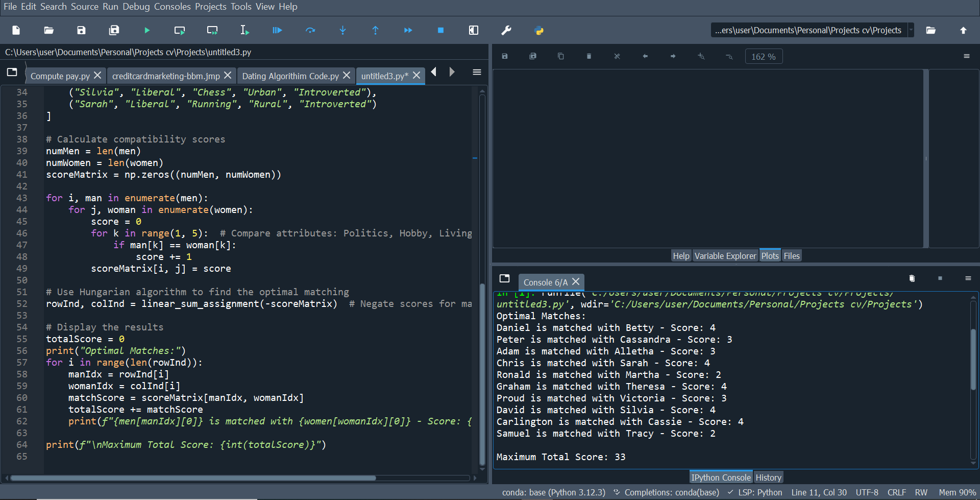Remove plot trash icon in Plots pane
The height and width of the screenshot is (500, 980).
pos(589,56)
